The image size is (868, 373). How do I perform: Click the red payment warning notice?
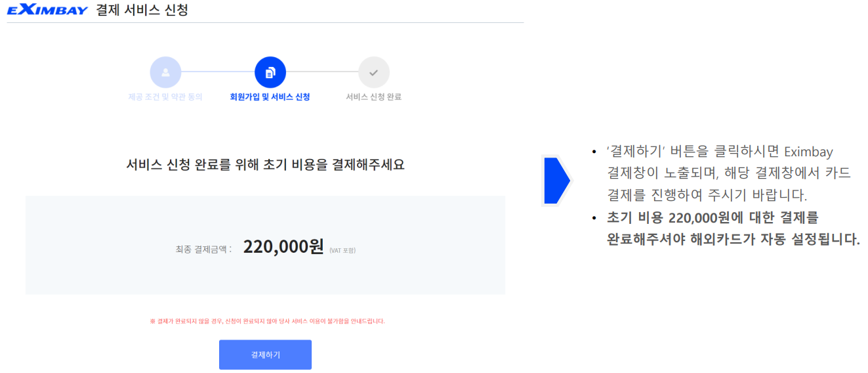267,321
